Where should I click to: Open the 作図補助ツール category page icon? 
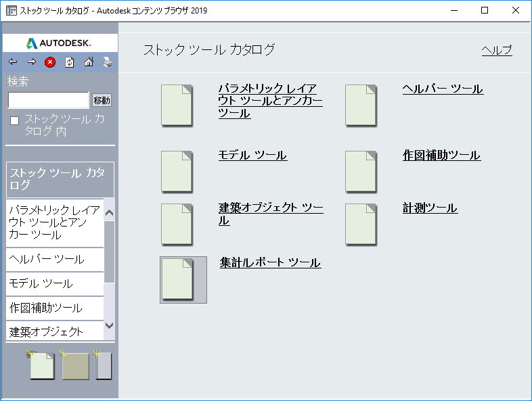(x=361, y=172)
